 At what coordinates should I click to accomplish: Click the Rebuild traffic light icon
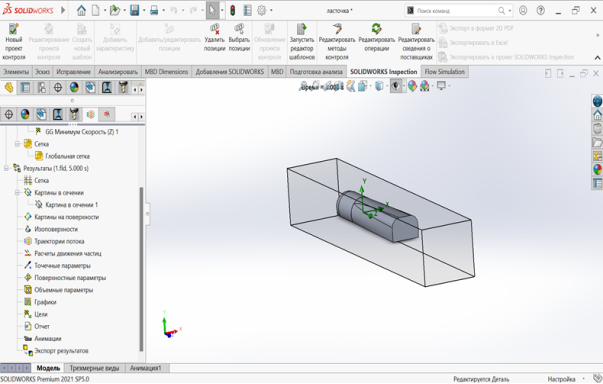pos(233,10)
